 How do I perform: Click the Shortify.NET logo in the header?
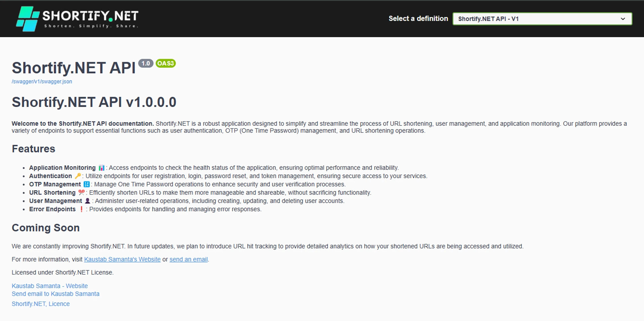[x=77, y=19]
